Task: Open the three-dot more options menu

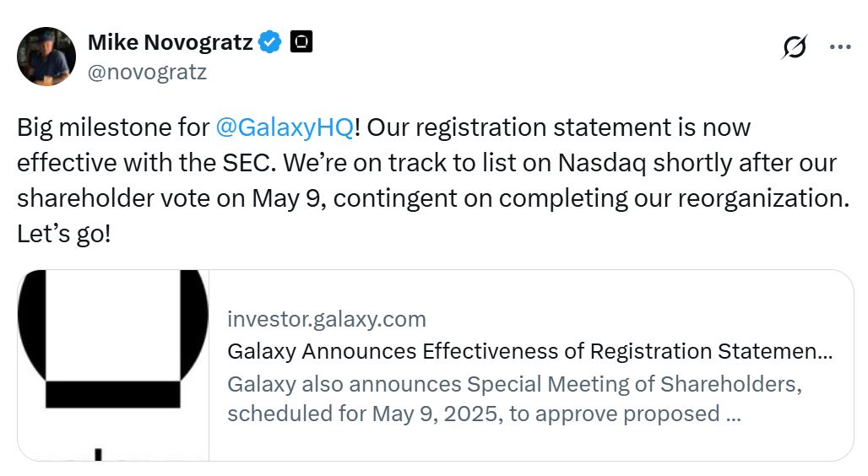Action: [x=840, y=47]
